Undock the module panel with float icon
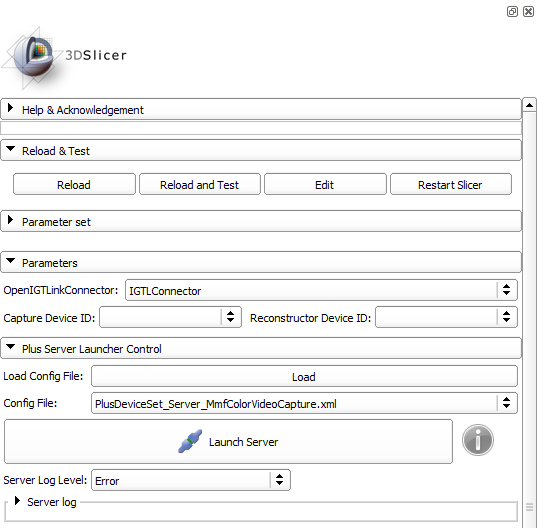Image resolution: width=537 pixels, height=528 pixels. tap(512, 11)
